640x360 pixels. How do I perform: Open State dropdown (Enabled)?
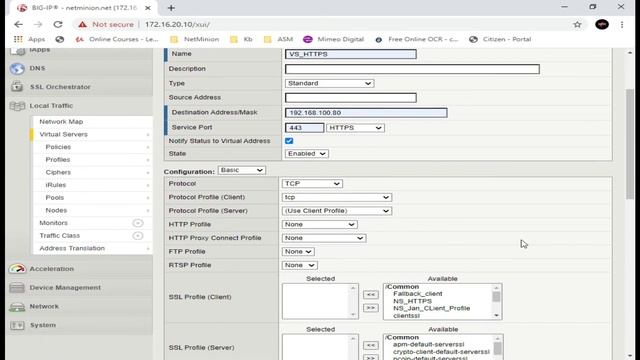tap(307, 153)
